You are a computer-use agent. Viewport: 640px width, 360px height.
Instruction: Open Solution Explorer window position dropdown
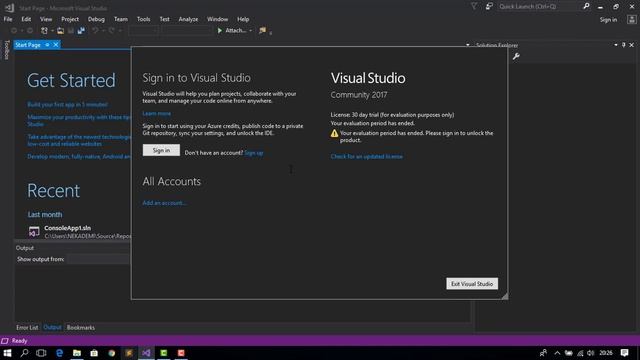616,45
